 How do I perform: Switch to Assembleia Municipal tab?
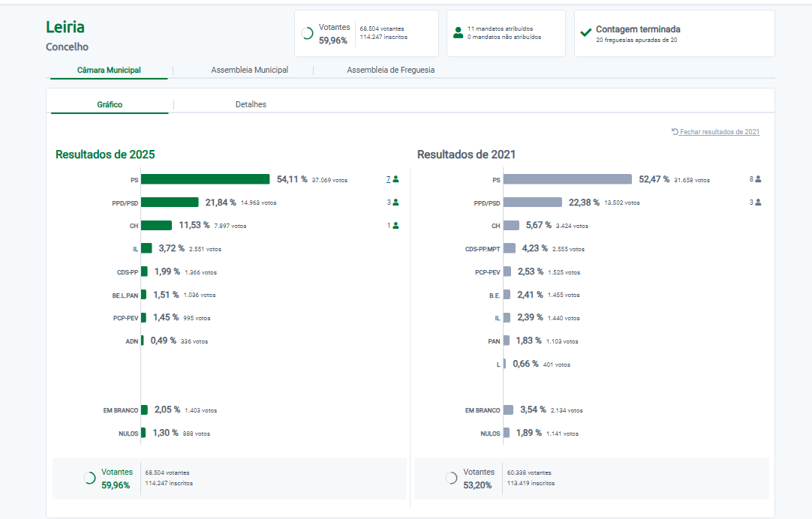click(249, 70)
